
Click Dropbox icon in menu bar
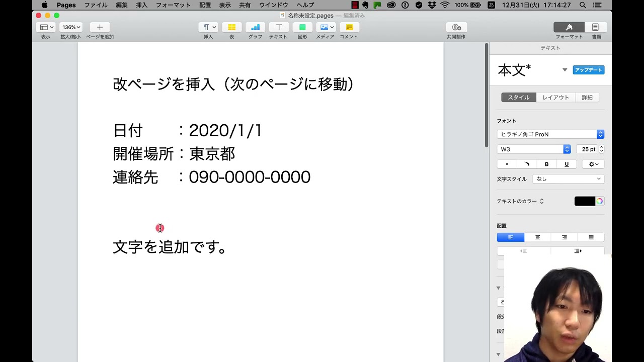(x=432, y=5)
